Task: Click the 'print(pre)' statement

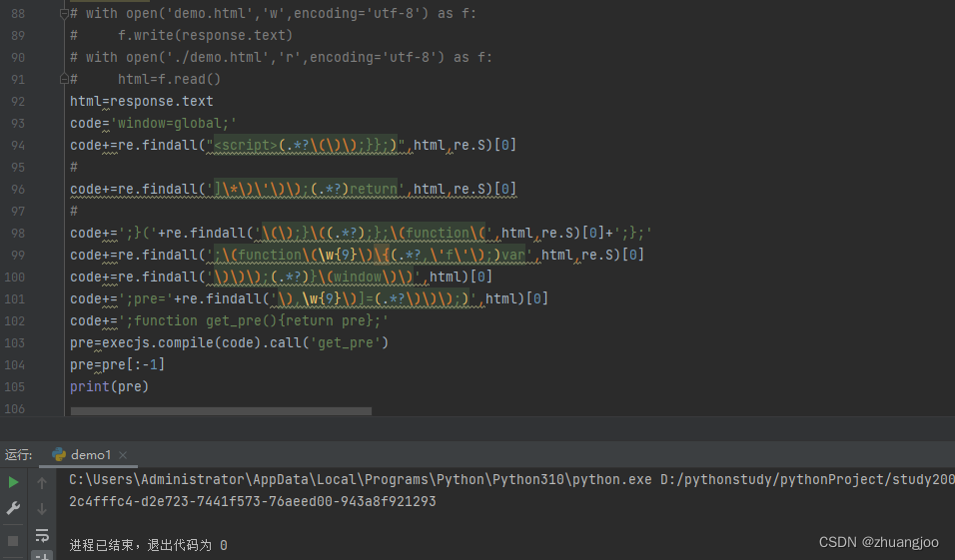Action: [x=109, y=386]
